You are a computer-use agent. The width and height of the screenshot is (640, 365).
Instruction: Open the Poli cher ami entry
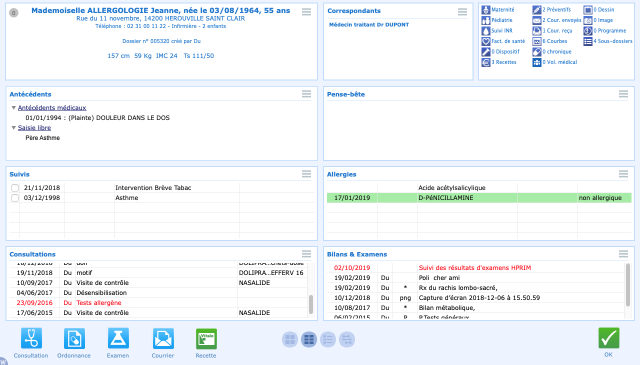tap(476, 278)
